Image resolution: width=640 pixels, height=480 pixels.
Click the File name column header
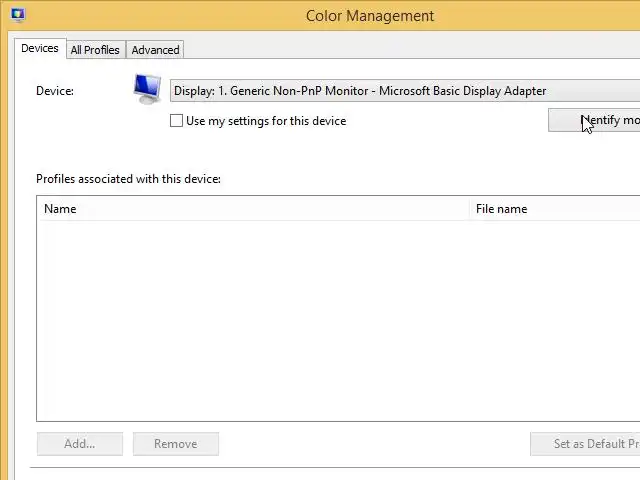(x=555, y=209)
